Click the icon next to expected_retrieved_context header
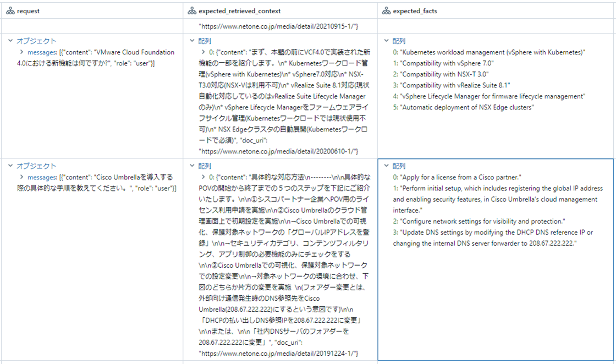This screenshot has height=364, width=616. 192,11
